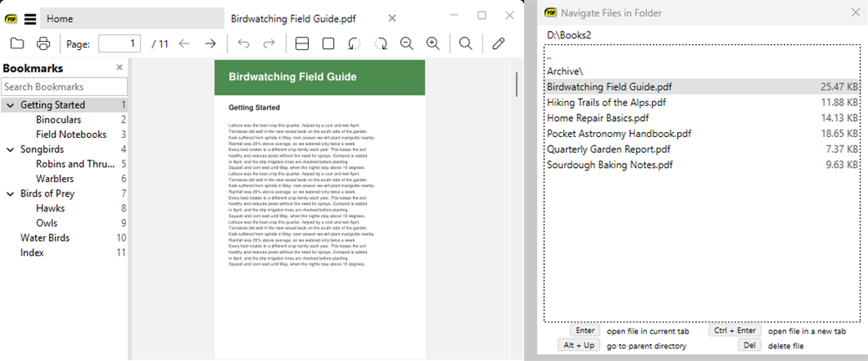Click the Enter shortcut button
868x361 pixels.
click(x=584, y=331)
